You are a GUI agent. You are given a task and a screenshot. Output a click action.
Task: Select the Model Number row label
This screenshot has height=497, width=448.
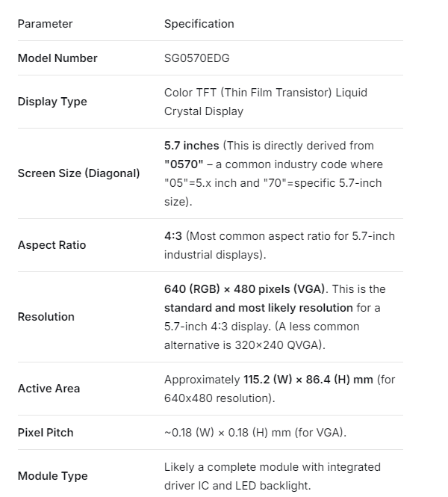pos(57,58)
